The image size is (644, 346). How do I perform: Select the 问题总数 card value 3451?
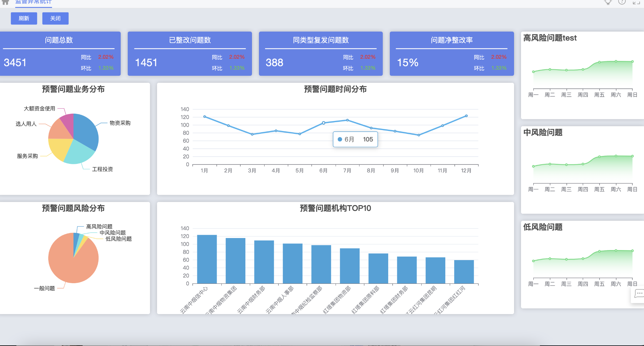click(x=15, y=63)
